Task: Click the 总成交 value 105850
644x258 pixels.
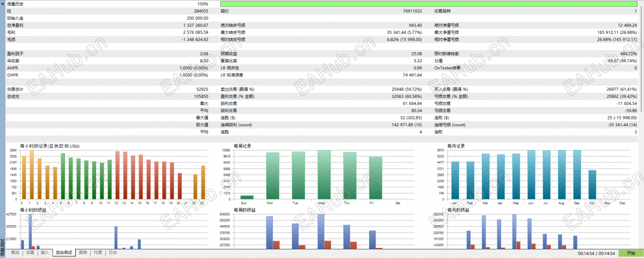Action: [201, 97]
